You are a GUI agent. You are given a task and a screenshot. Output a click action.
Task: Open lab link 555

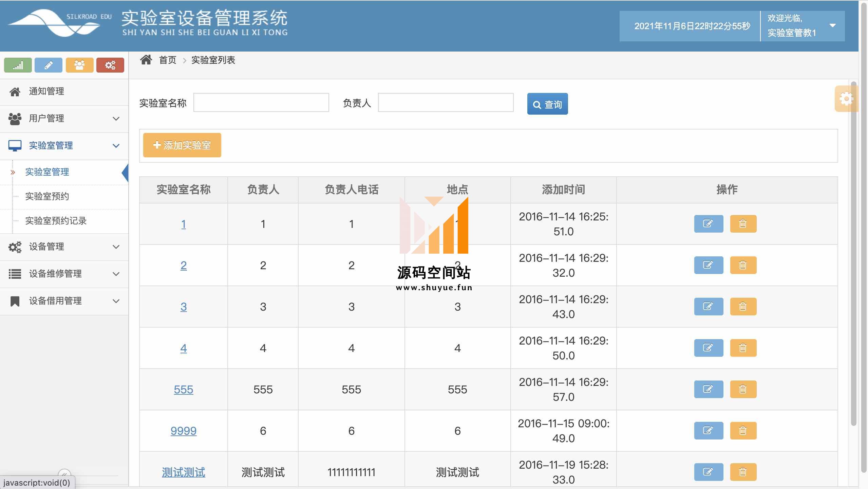[184, 390]
